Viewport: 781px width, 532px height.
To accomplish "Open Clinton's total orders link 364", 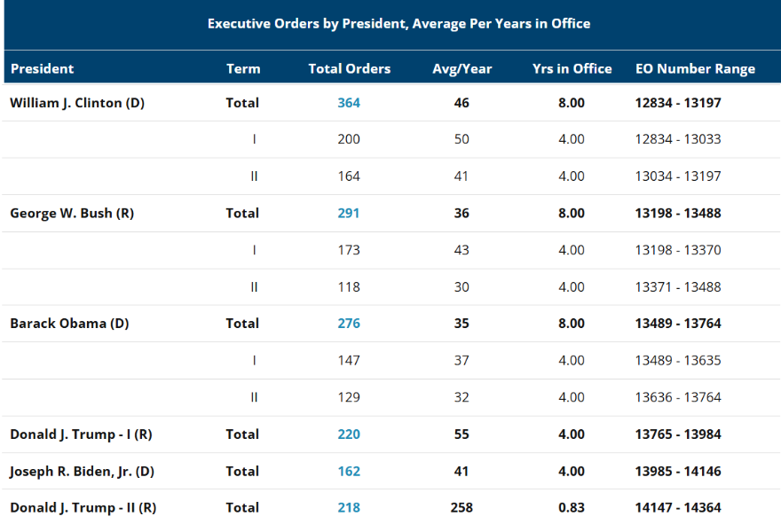I will [x=349, y=103].
